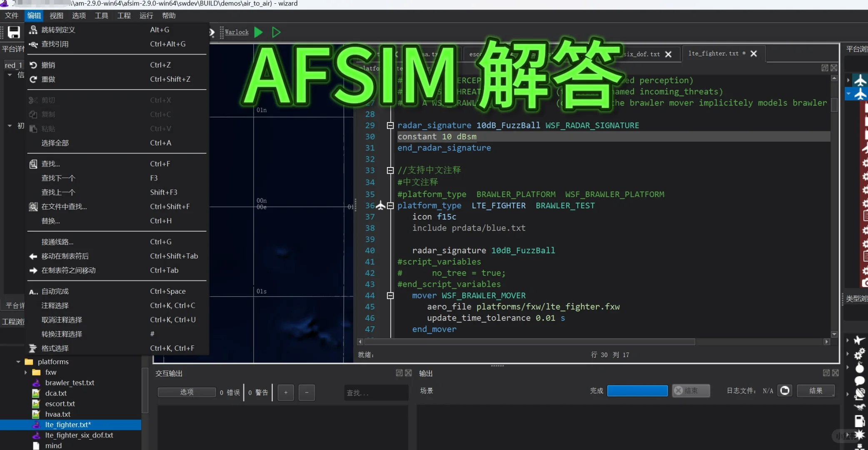Click the green Warlock play icon
Image resolution: width=868 pixels, height=450 pixels.
[x=258, y=32]
